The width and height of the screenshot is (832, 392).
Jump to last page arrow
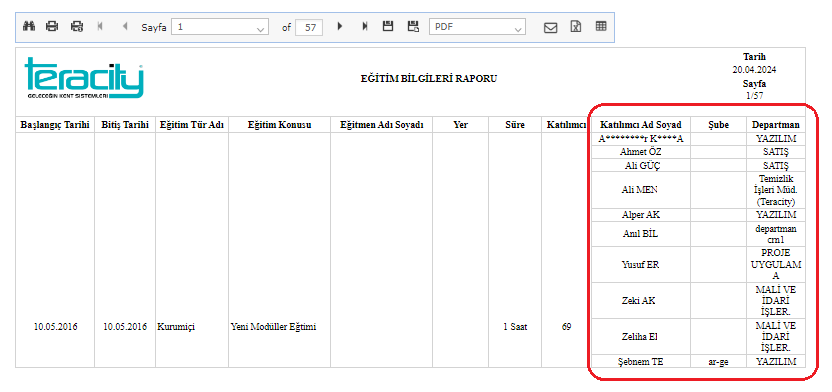pyautogui.click(x=365, y=26)
